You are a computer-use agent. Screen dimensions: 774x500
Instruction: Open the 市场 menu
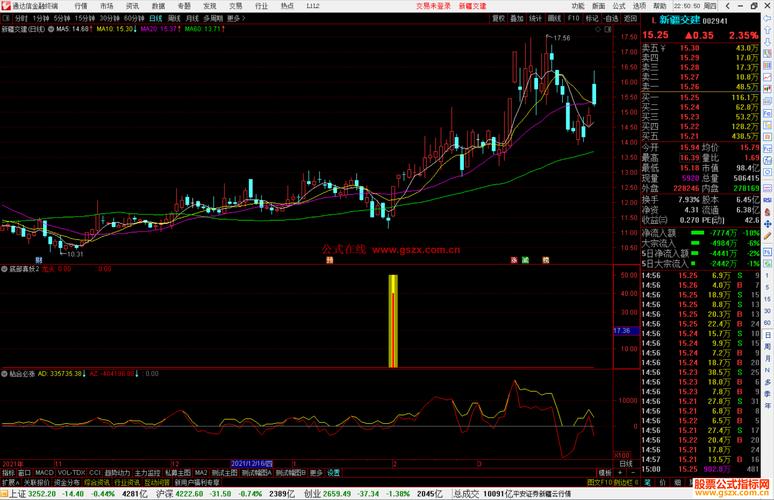pos(107,6)
